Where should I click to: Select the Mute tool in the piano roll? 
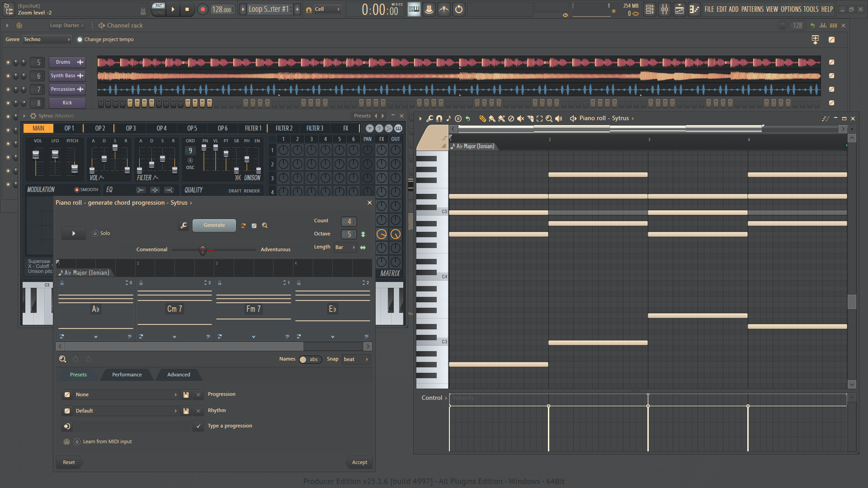[x=520, y=118]
